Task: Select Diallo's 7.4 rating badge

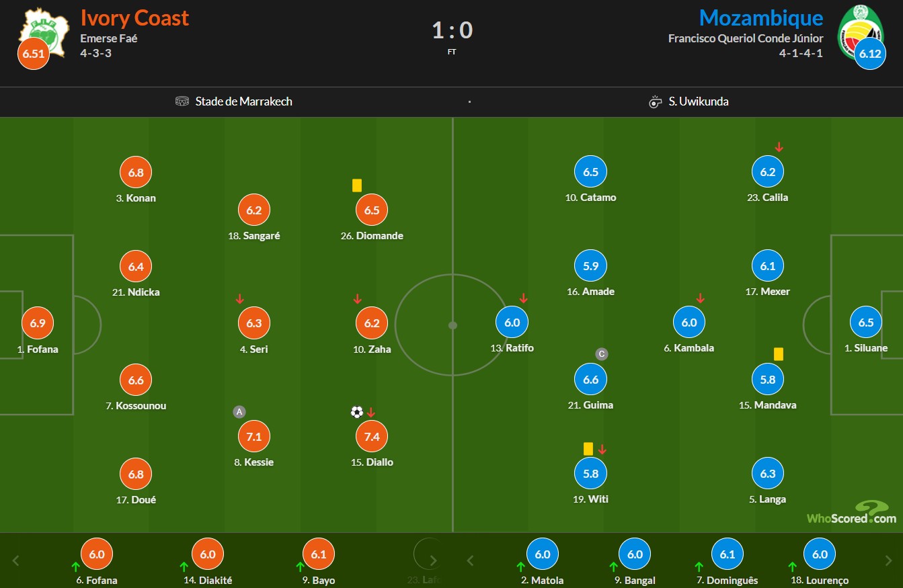Action: click(372, 436)
